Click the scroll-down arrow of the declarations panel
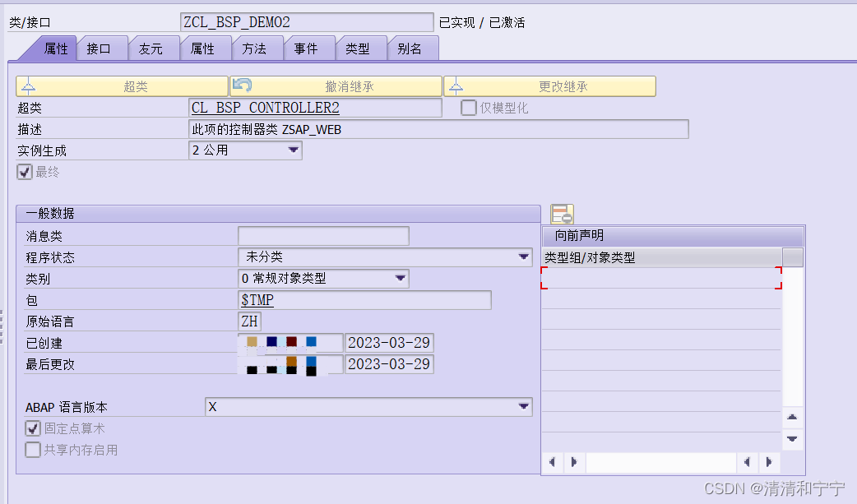The height and width of the screenshot is (504, 857). 793,440
